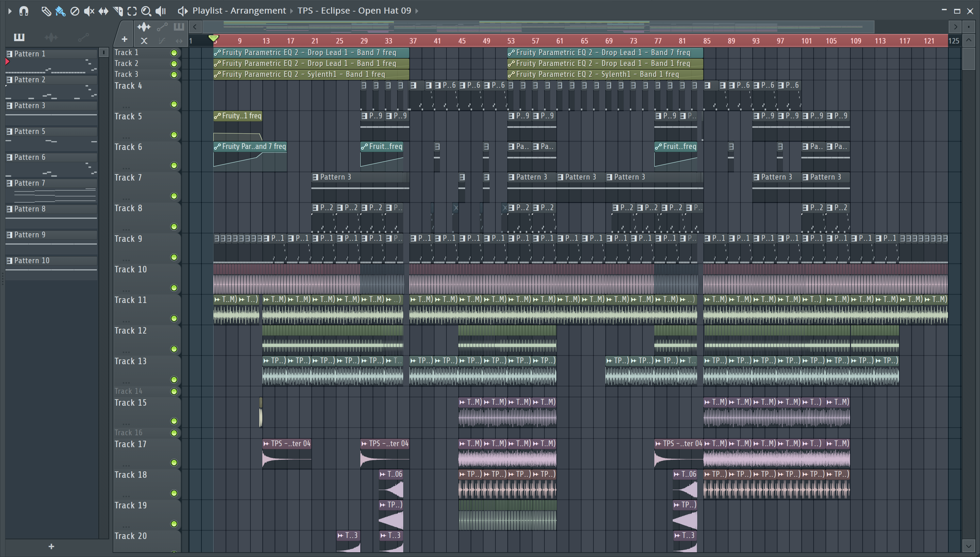Open menu of first TPS ..ter 04 clip on Track 17
The height and width of the screenshot is (557, 980).
pyautogui.click(x=266, y=444)
